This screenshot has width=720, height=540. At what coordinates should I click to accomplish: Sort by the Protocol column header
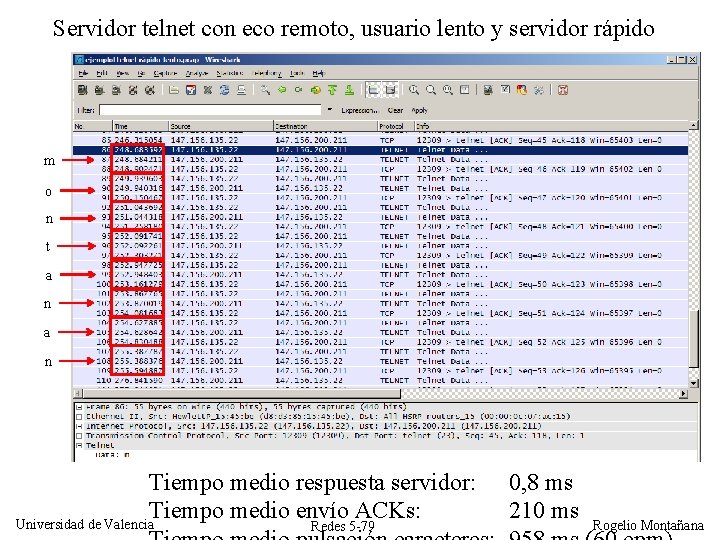396,126
